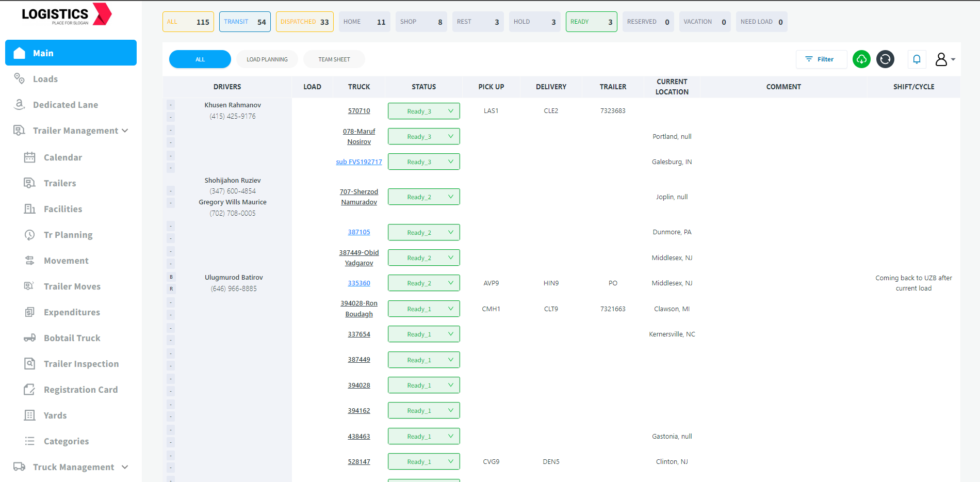Viewport: 980px width, 482px height.
Task: Filter by READY 3 status box
Action: [x=592, y=22]
